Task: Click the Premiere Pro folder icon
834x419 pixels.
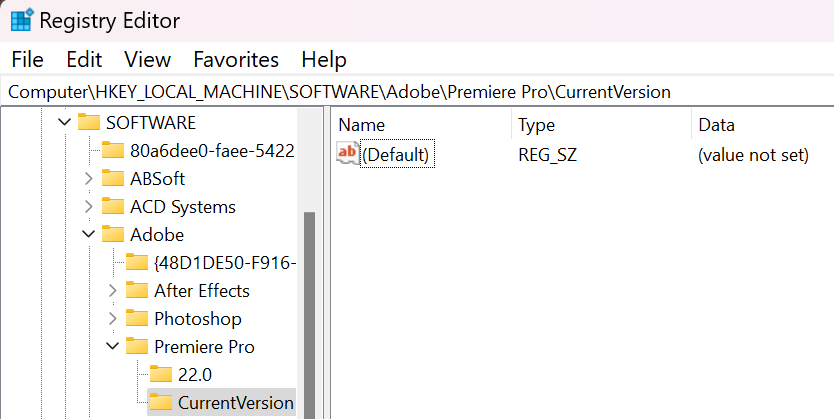Action: (x=138, y=347)
